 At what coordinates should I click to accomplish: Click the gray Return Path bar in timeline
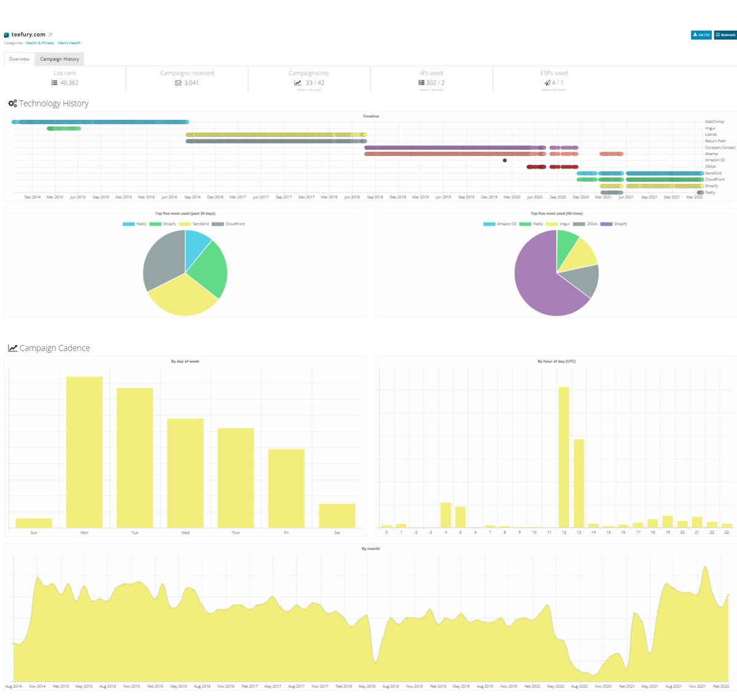click(x=276, y=141)
